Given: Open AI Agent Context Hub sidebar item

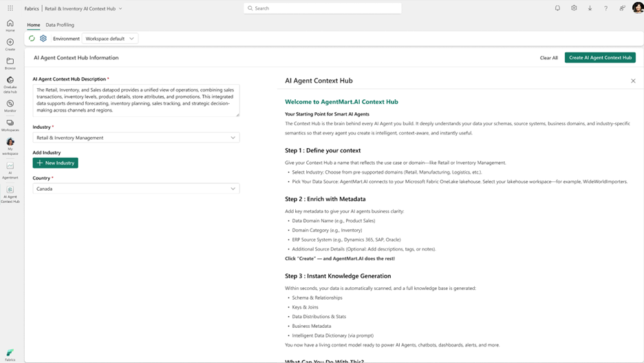Looking at the screenshot, I should (x=10, y=194).
